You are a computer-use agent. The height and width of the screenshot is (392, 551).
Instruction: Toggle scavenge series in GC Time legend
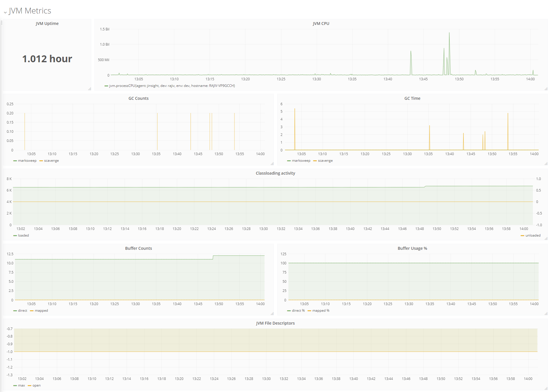[325, 161]
